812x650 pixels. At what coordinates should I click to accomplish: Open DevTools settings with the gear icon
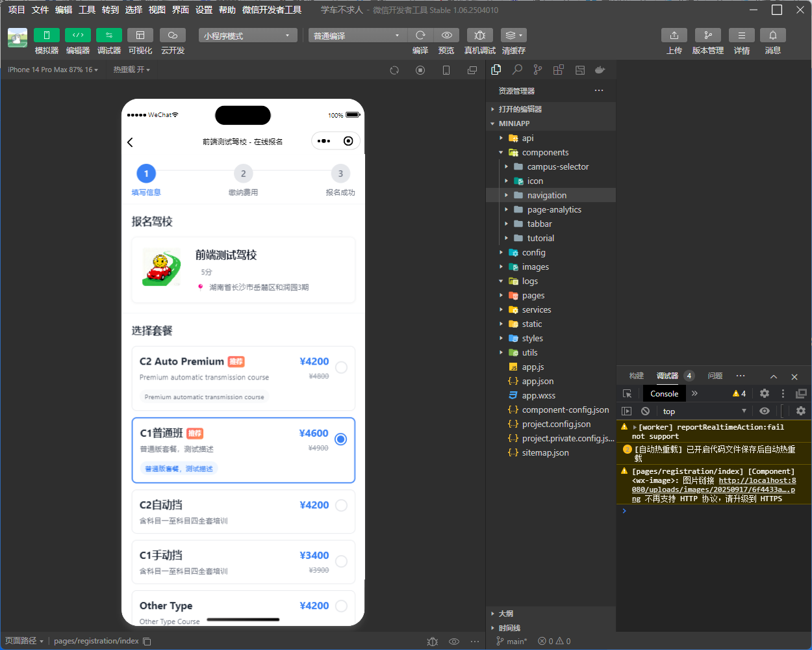pos(765,393)
